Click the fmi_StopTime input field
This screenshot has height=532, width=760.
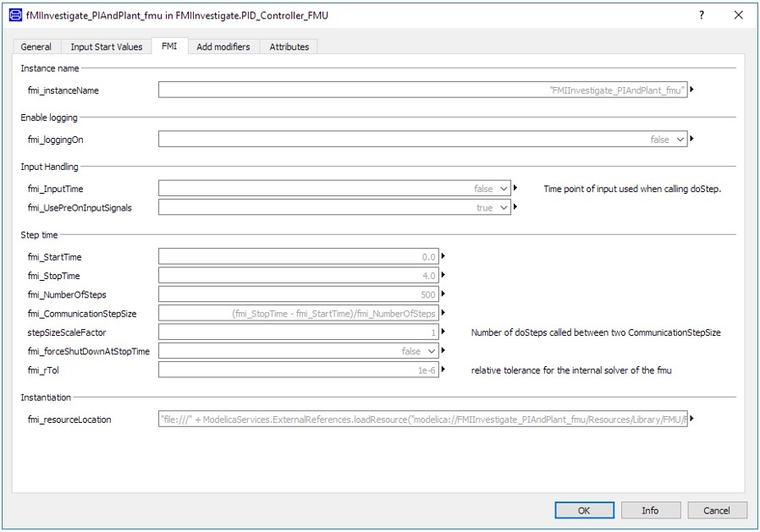pyautogui.click(x=299, y=275)
